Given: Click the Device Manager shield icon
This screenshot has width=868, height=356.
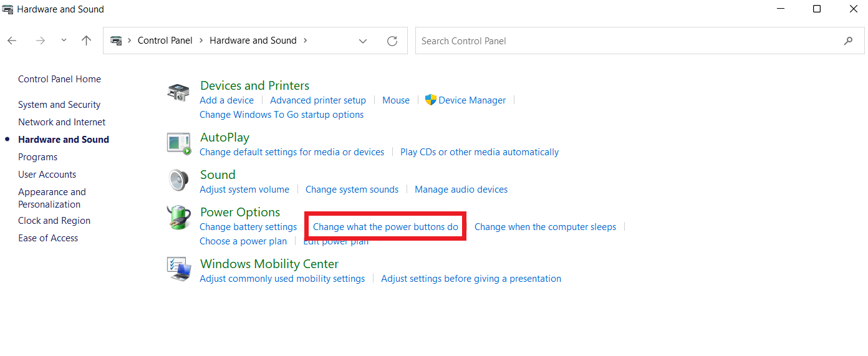Looking at the screenshot, I should 430,100.
